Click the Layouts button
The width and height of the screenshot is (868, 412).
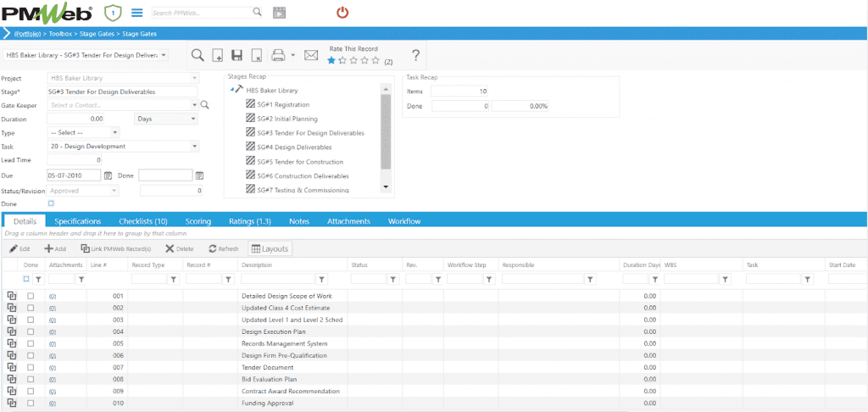(x=269, y=248)
